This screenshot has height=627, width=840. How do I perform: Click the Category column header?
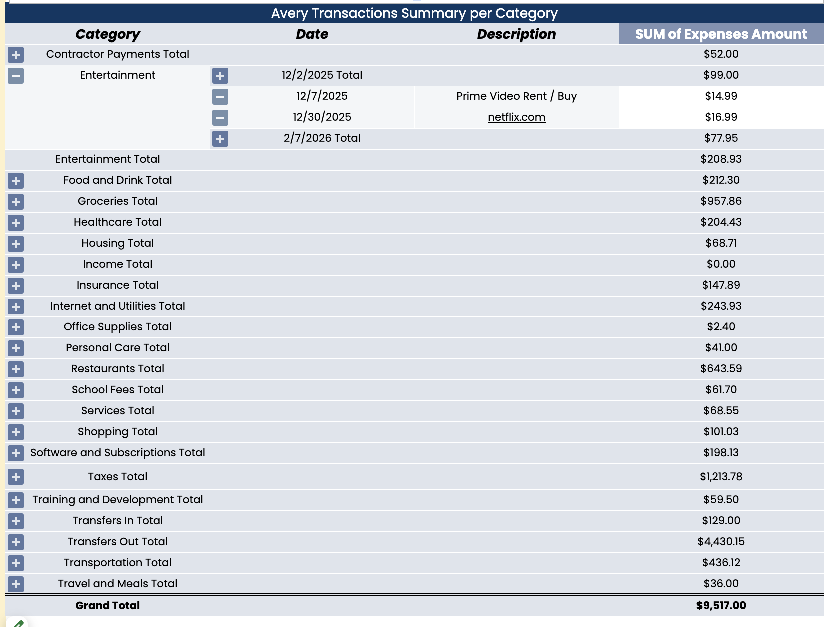pos(108,34)
